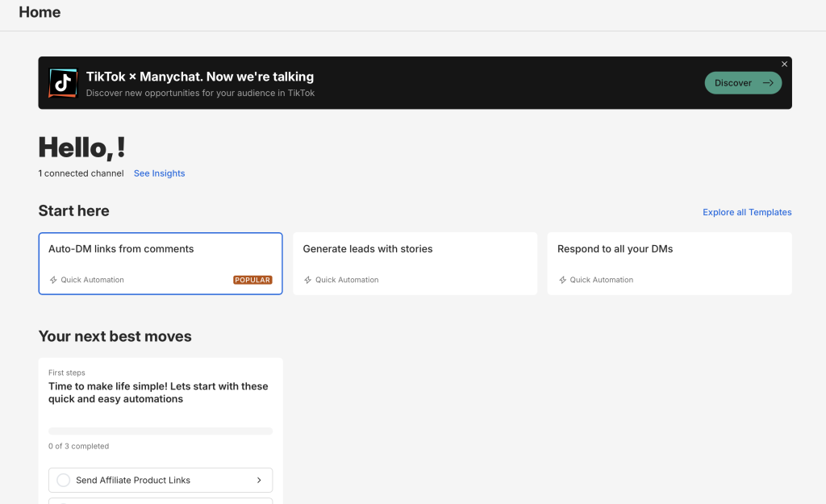The image size is (826, 504).
Task: Click 'Your next best moves' heading
Action: (x=115, y=336)
